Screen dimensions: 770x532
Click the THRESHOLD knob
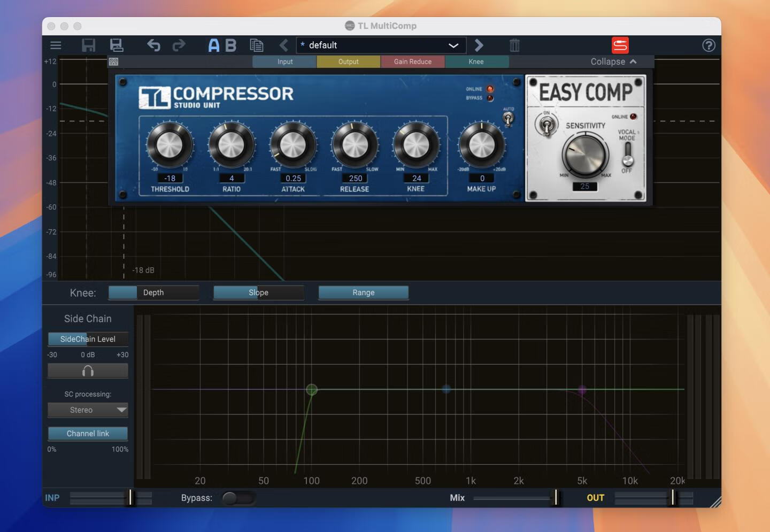(x=170, y=144)
